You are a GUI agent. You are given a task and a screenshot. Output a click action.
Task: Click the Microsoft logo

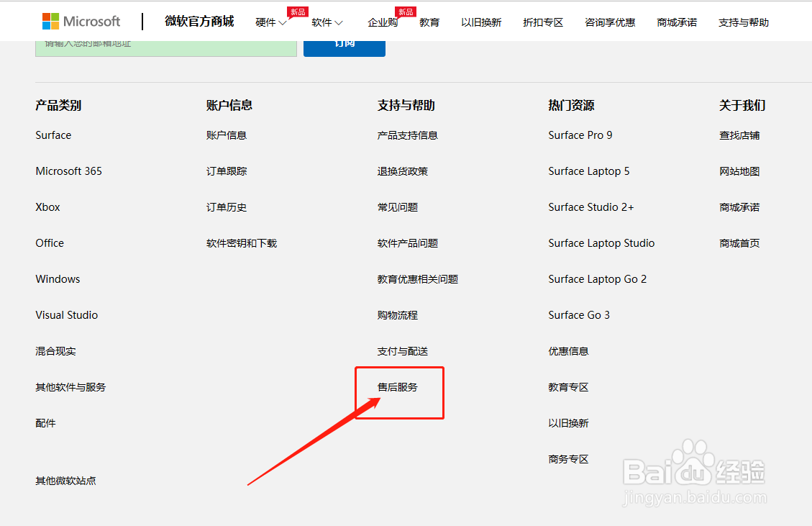click(81, 22)
